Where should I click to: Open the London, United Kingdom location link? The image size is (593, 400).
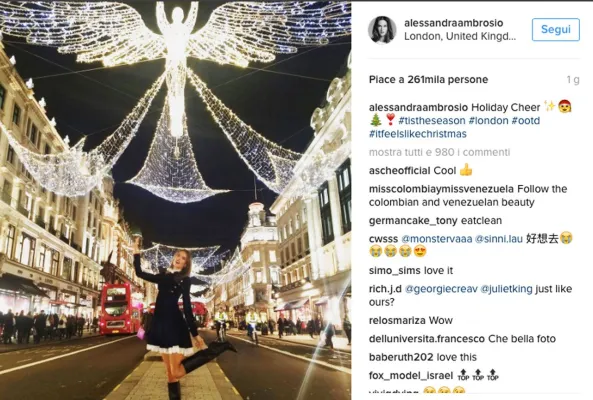pyautogui.click(x=459, y=36)
